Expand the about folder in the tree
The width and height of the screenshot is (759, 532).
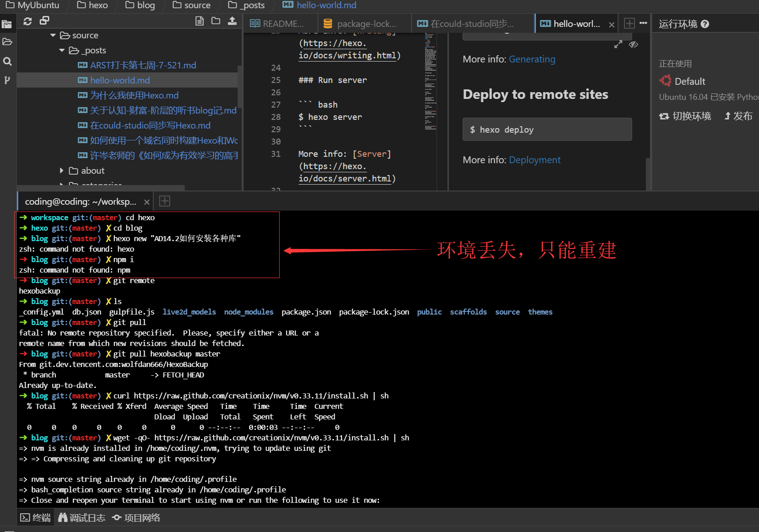[x=62, y=170]
